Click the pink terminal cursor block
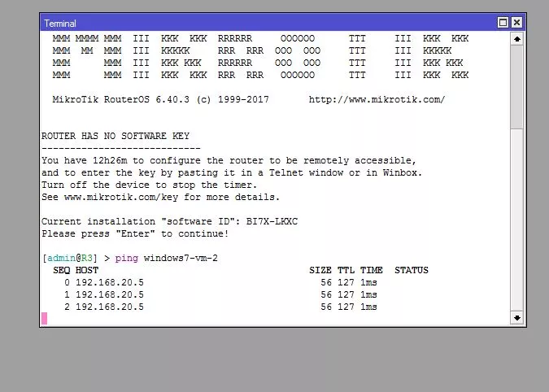 click(x=44, y=318)
